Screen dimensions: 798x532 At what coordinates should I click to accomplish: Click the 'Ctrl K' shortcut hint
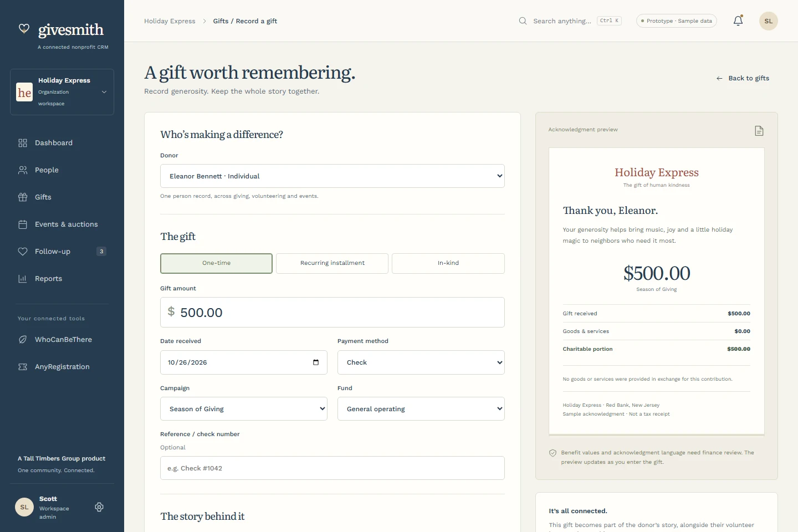(609, 21)
